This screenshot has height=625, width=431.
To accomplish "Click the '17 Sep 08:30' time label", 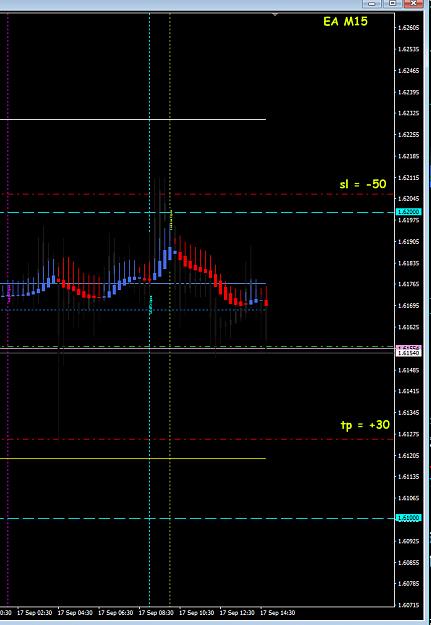I will click(156, 612).
